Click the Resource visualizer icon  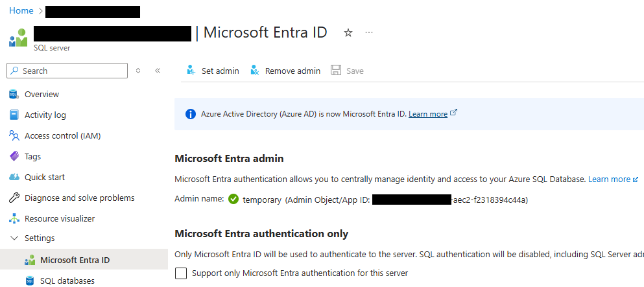(14, 219)
